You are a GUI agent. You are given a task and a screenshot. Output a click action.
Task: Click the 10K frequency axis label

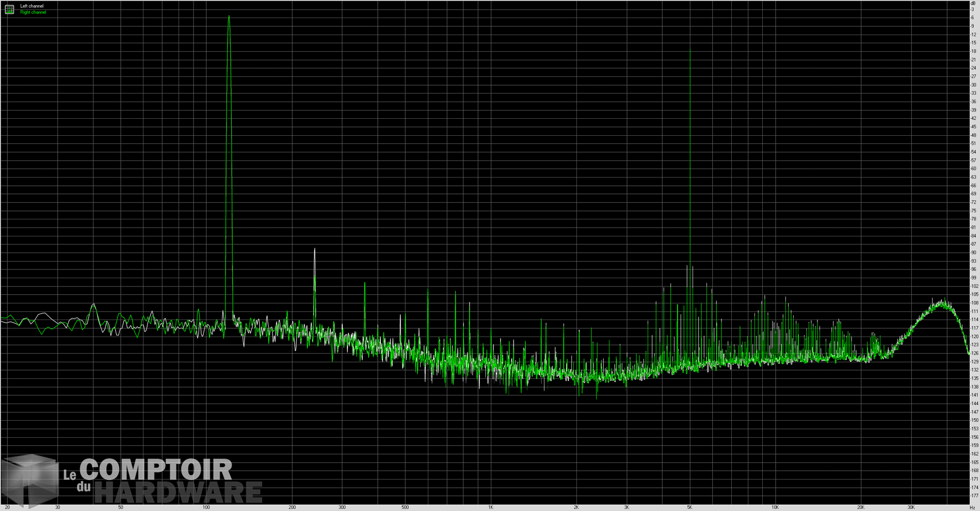775,507
